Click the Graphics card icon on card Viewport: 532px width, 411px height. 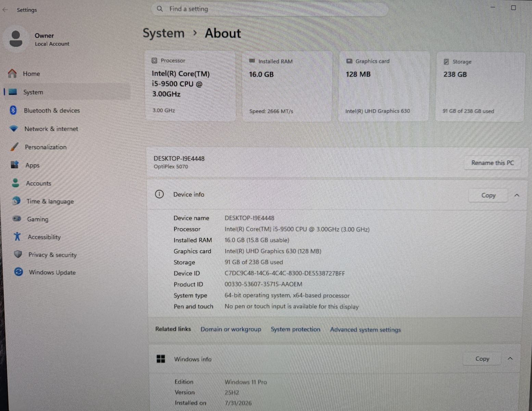point(349,61)
